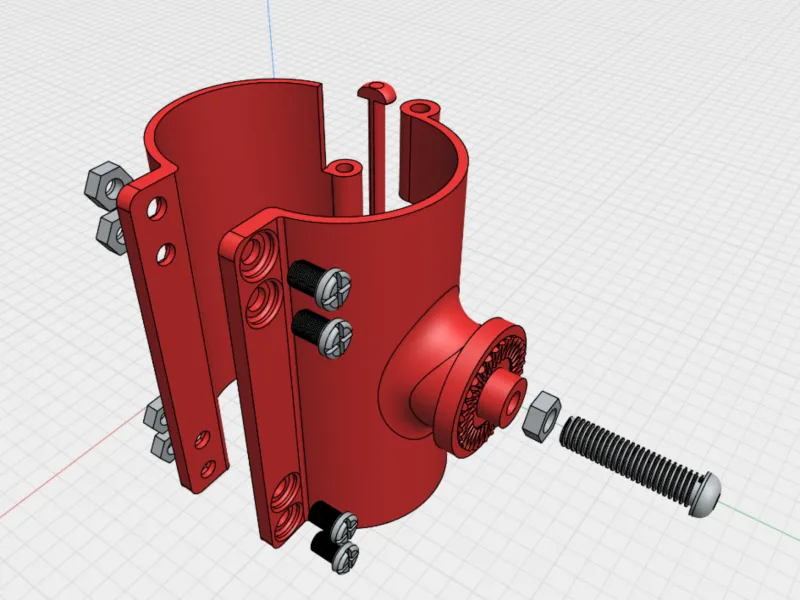This screenshot has width=800, height=600.
Task: Click the blue vertical axis line
Action: 270,38
